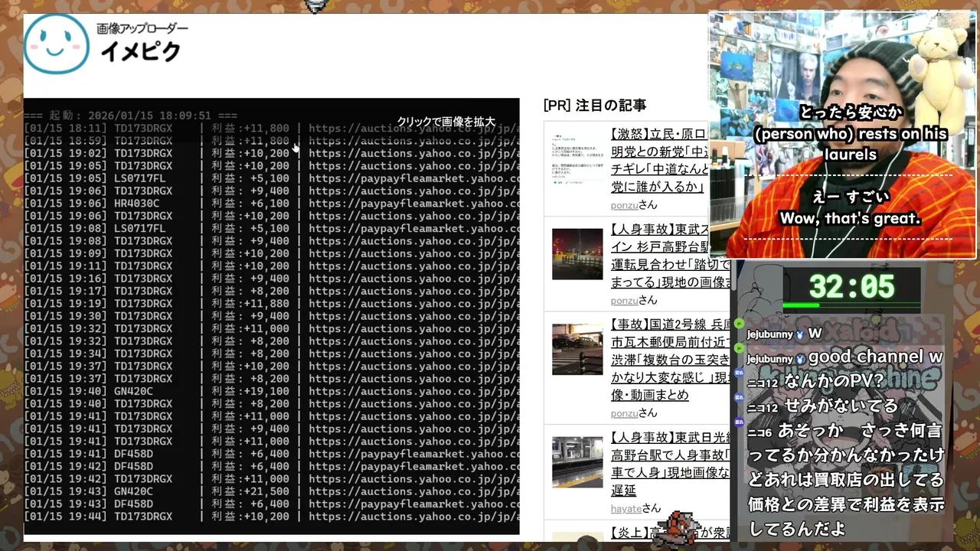Click the [01/15 19:43] GN420C +21,500 row
980x551 pixels.
coord(271,491)
